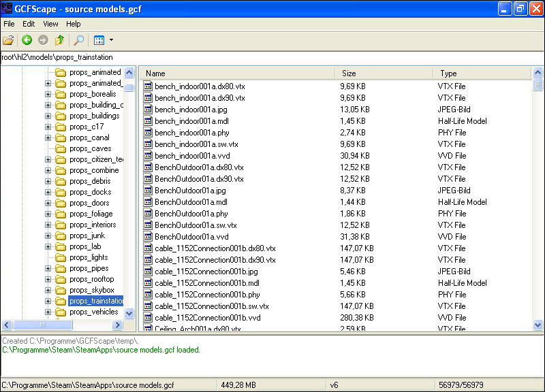Click the file icon of cable_1152Connection001b.phy

point(148,295)
